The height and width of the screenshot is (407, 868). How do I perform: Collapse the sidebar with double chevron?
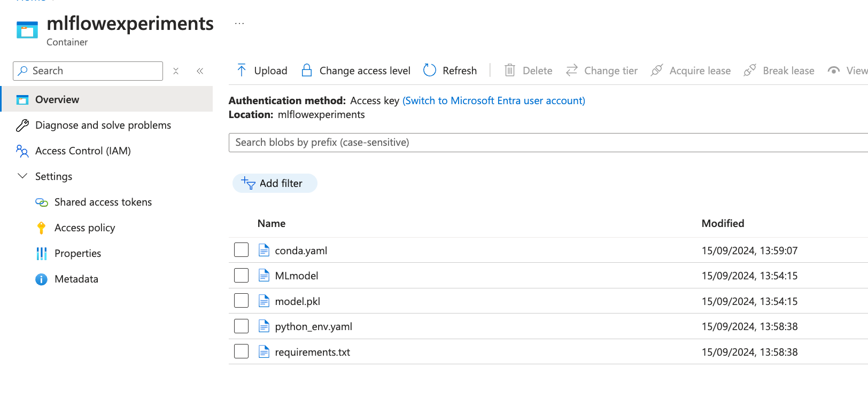(x=200, y=71)
